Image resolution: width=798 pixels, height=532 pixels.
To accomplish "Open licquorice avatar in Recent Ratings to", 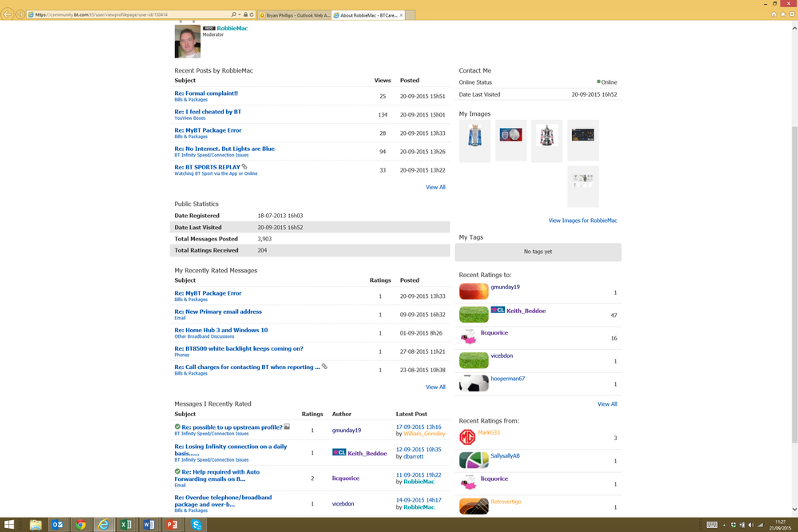I will pos(468,336).
